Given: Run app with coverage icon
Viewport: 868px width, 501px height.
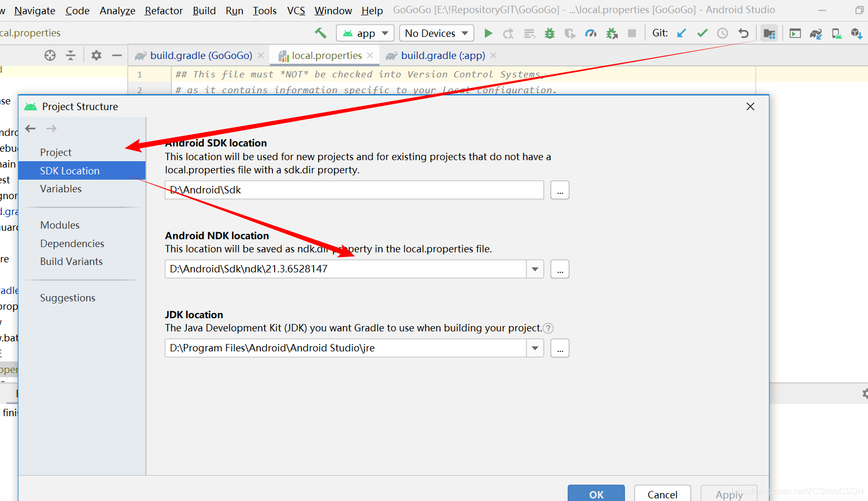Looking at the screenshot, I should pos(570,34).
